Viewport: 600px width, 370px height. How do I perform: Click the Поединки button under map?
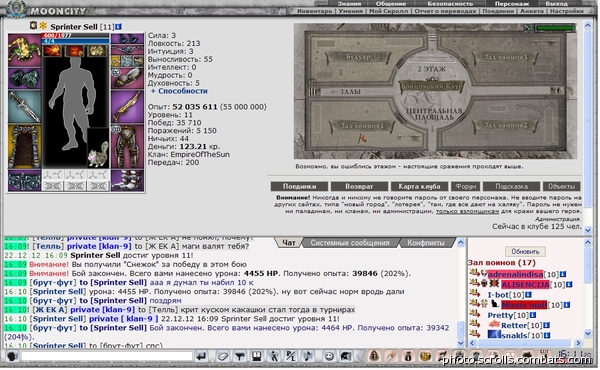pos(299,186)
